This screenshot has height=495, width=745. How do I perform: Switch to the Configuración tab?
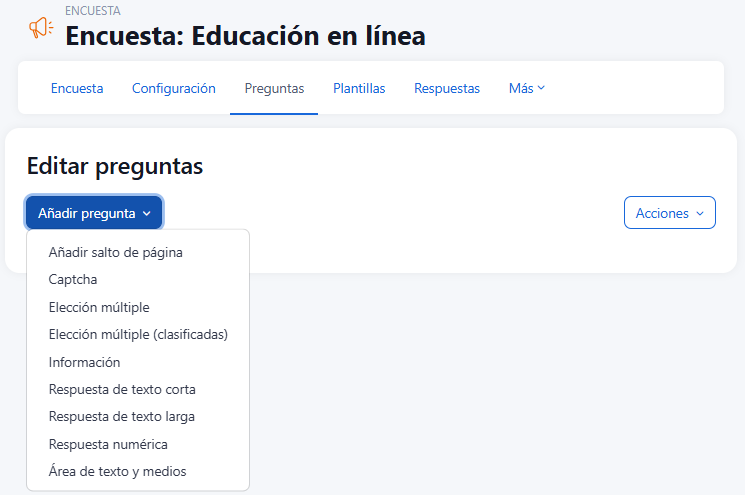(174, 88)
